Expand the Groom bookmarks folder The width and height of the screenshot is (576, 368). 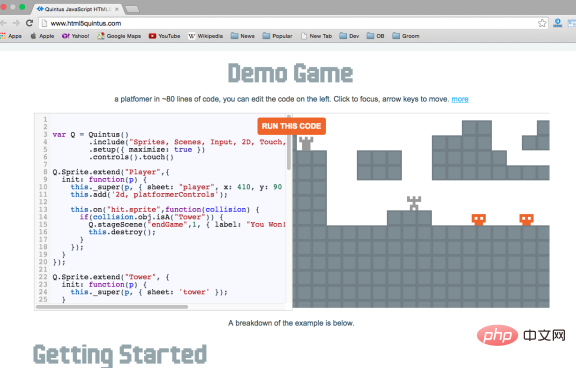tap(406, 36)
